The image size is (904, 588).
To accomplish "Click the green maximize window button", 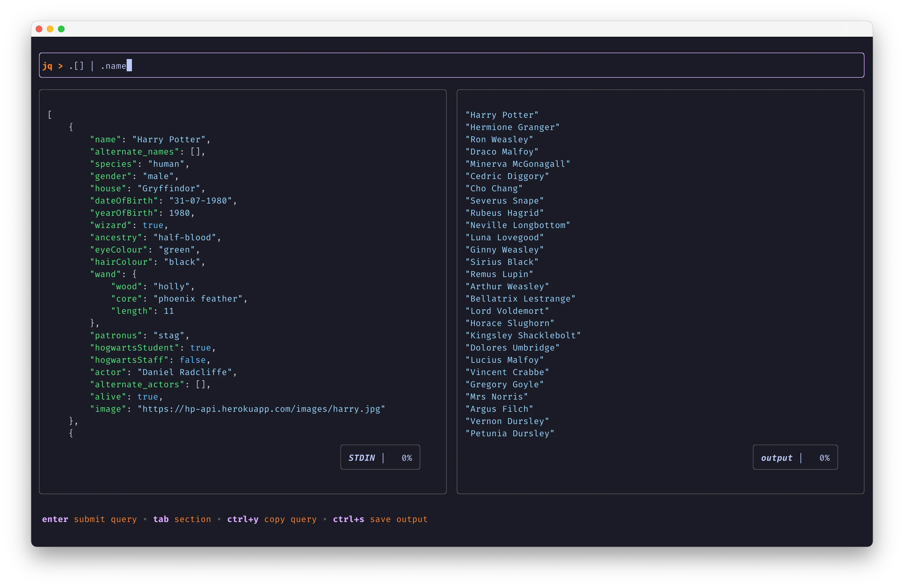I will 61,29.
